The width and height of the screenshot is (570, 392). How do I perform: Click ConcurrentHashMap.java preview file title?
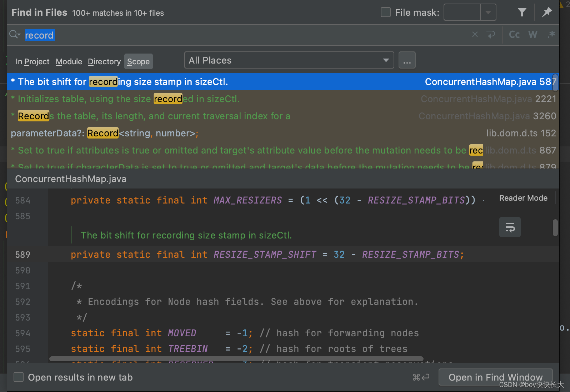click(71, 179)
